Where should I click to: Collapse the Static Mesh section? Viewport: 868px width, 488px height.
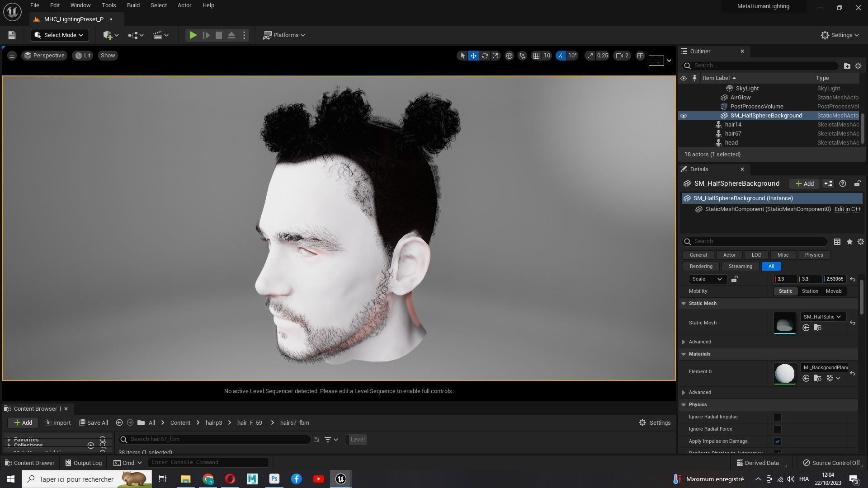point(684,304)
